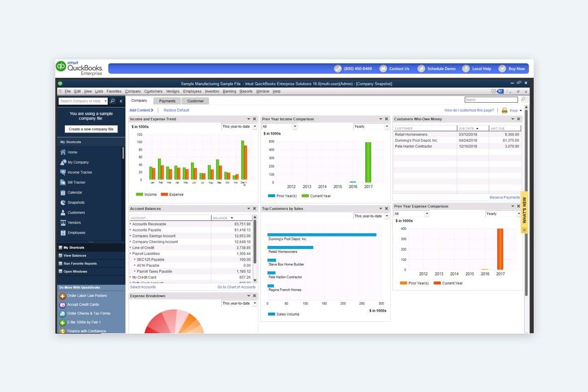Click the Restore Default link
588x392 pixels.
tap(176, 110)
